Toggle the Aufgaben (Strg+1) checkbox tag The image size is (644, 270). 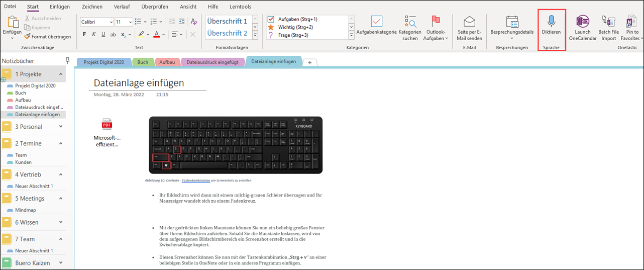[x=271, y=19]
